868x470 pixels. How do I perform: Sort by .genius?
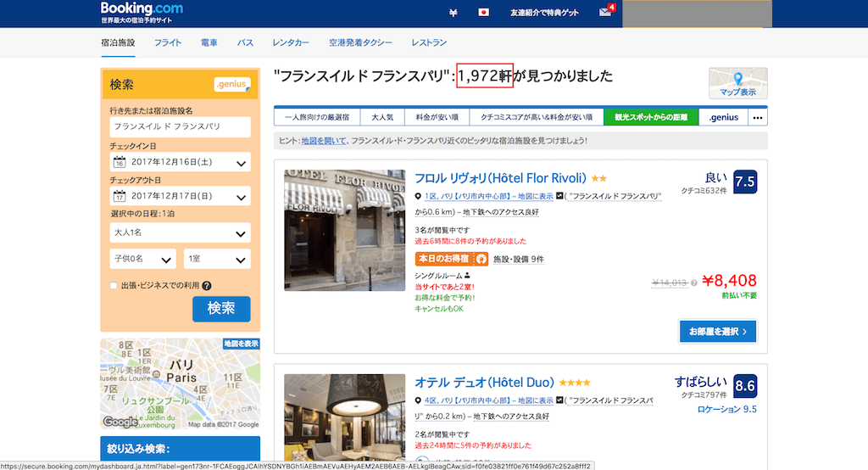point(724,117)
